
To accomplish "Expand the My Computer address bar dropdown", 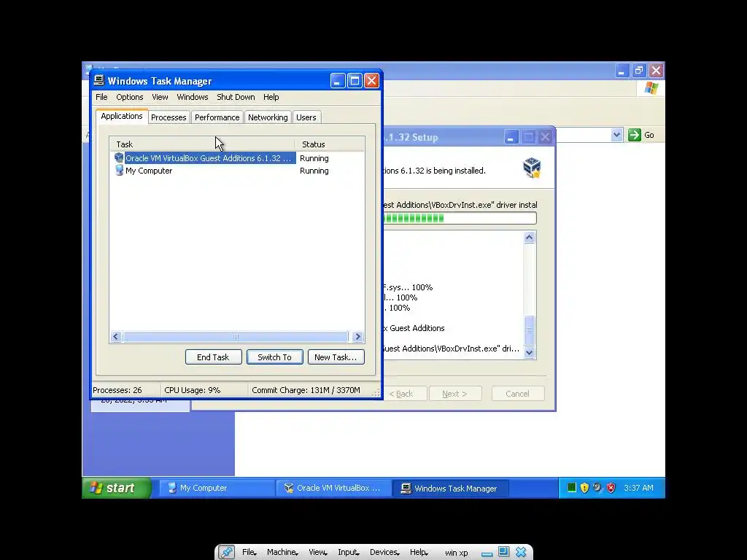I will click(x=616, y=135).
